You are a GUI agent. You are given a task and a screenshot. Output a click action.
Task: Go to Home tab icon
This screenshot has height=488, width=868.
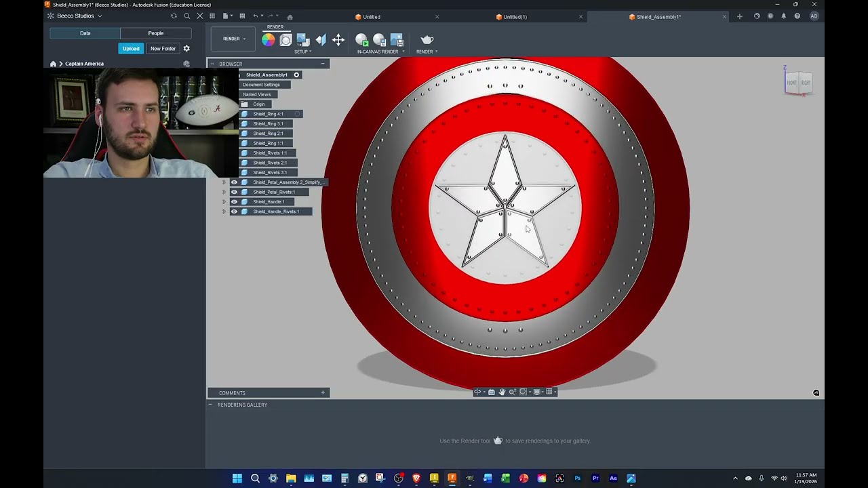click(290, 17)
